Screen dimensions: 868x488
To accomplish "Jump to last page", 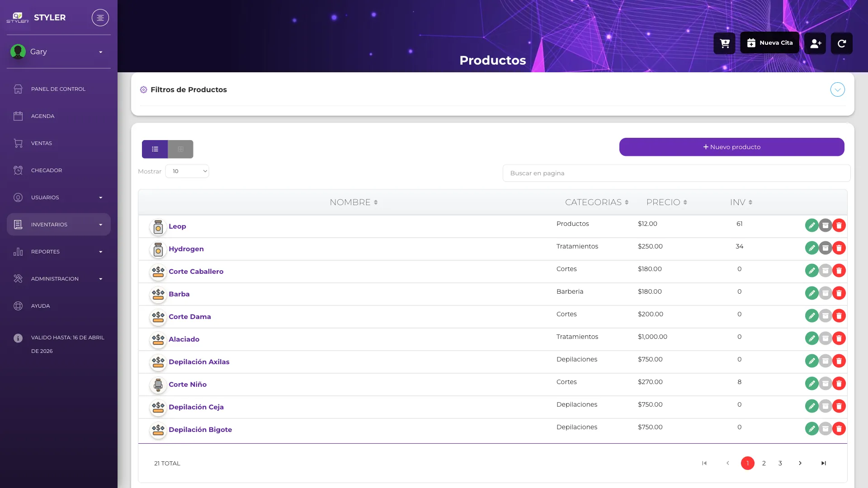I will click(x=823, y=463).
